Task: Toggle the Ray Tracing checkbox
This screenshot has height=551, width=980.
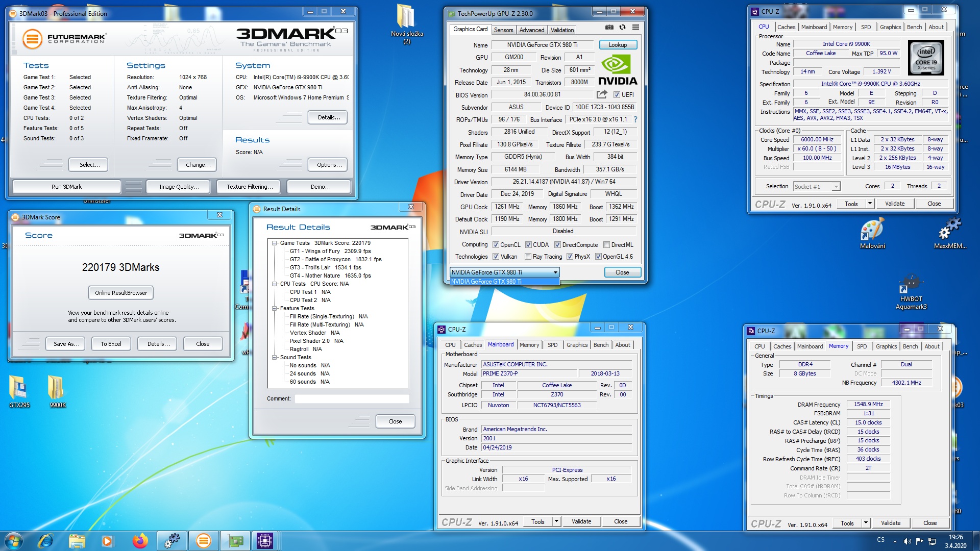Action: (x=528, y=257)
